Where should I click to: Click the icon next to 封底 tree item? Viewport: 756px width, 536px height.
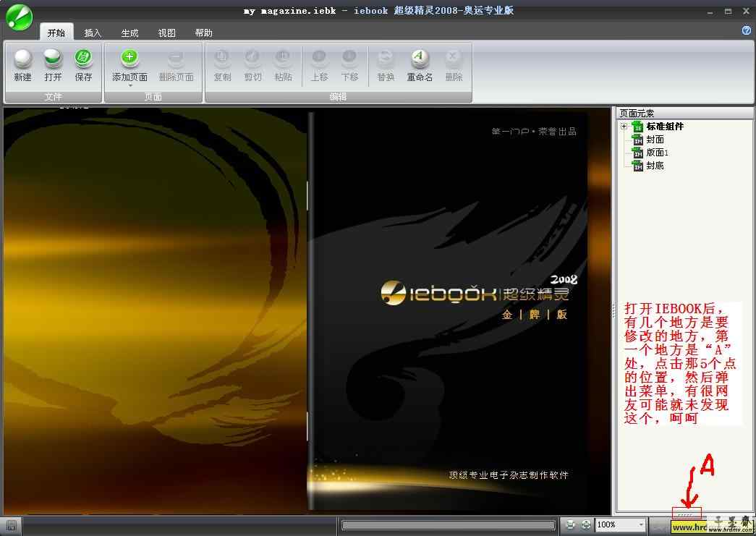coord(638,166)
